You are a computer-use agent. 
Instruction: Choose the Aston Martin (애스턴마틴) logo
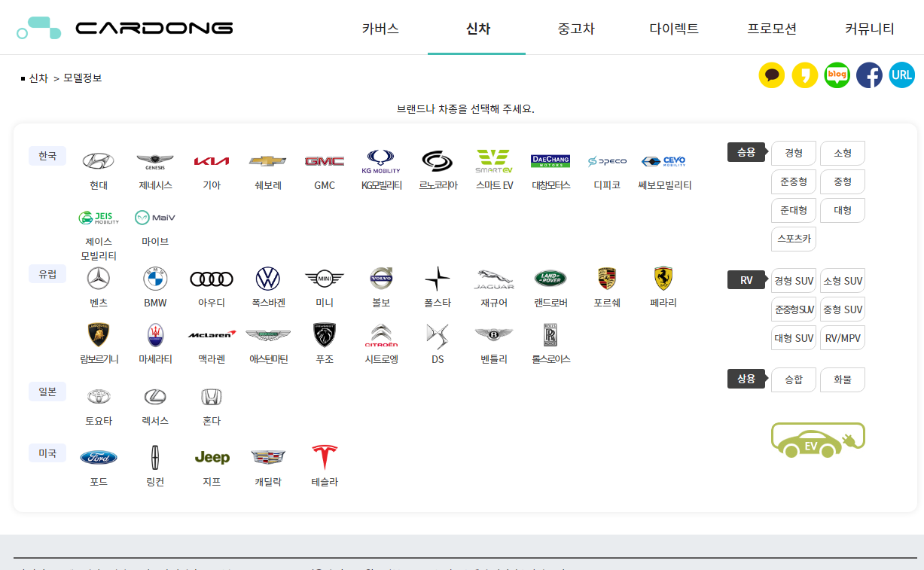(x=268, y=335)
